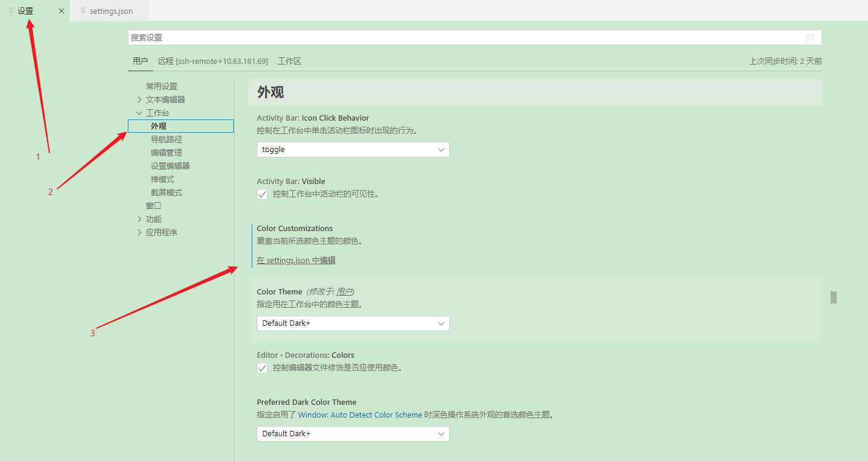868x461 pixels.
Task: Expand the 应用程序 tree chevron
Action: [139, 232]
